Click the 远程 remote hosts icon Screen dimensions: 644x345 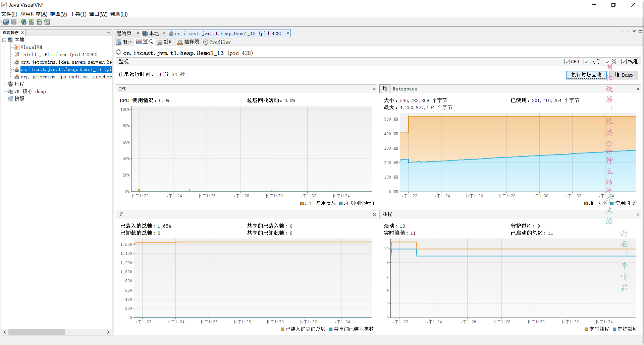pos(10,84)
